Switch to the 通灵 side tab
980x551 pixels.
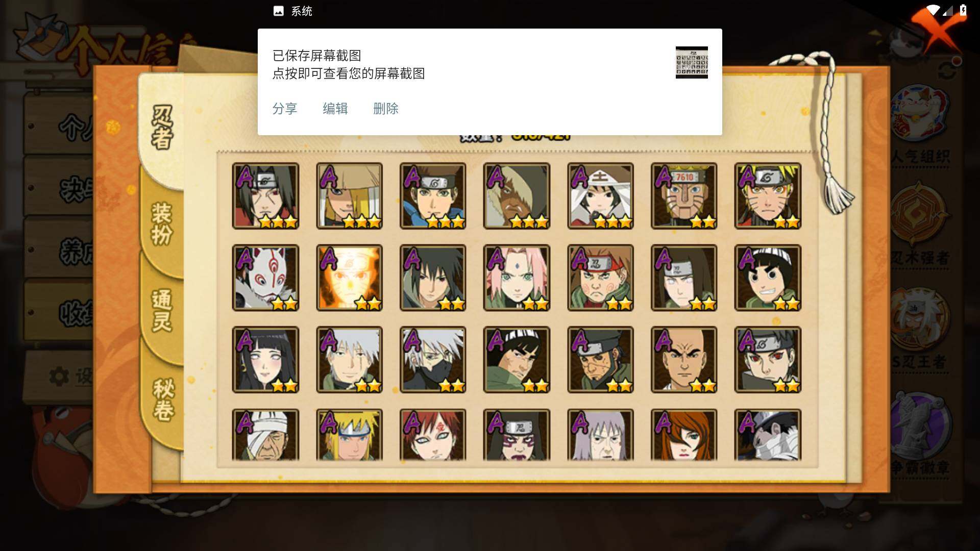tap(162, 310)
